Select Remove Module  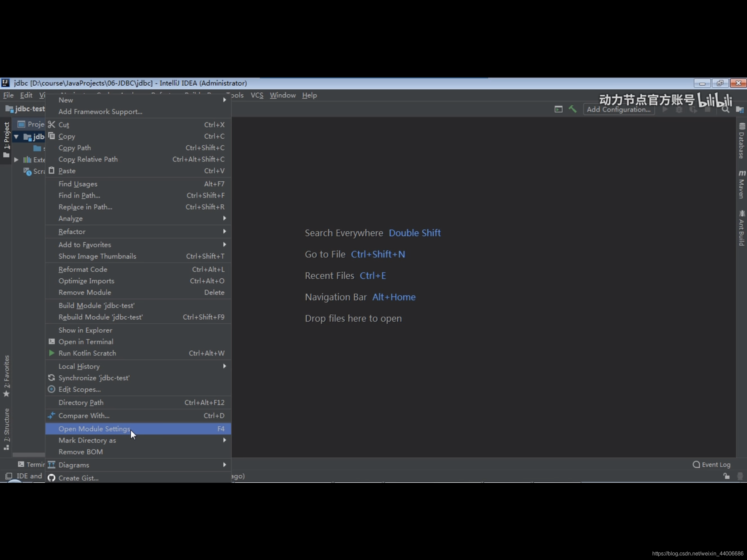(x=138, y=292)
